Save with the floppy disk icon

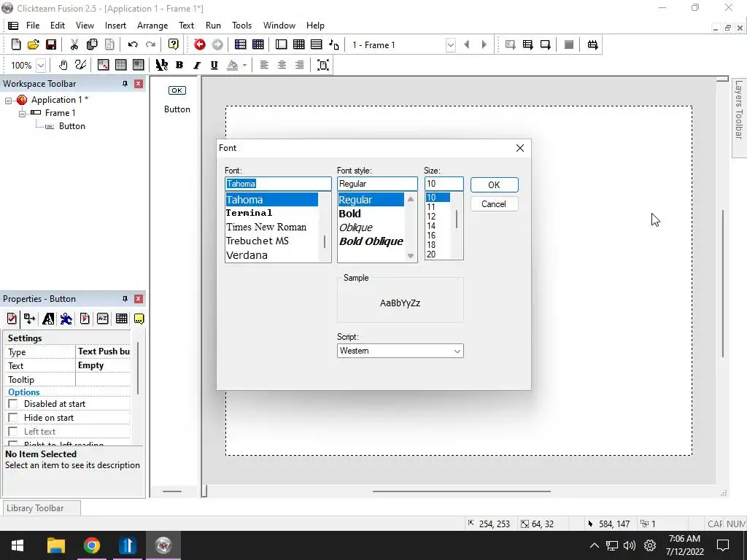51,44
